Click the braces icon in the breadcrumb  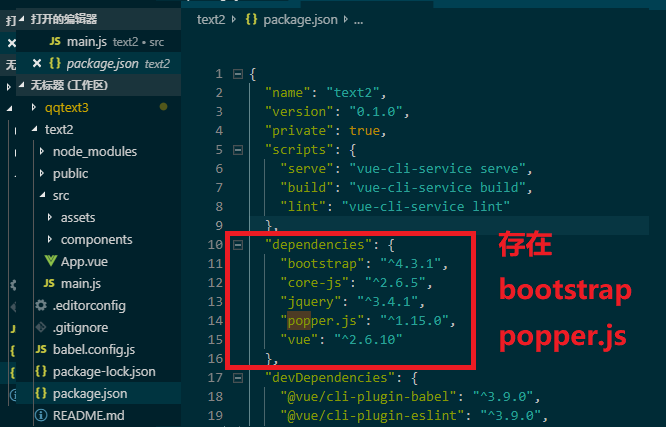coord(251,19)
